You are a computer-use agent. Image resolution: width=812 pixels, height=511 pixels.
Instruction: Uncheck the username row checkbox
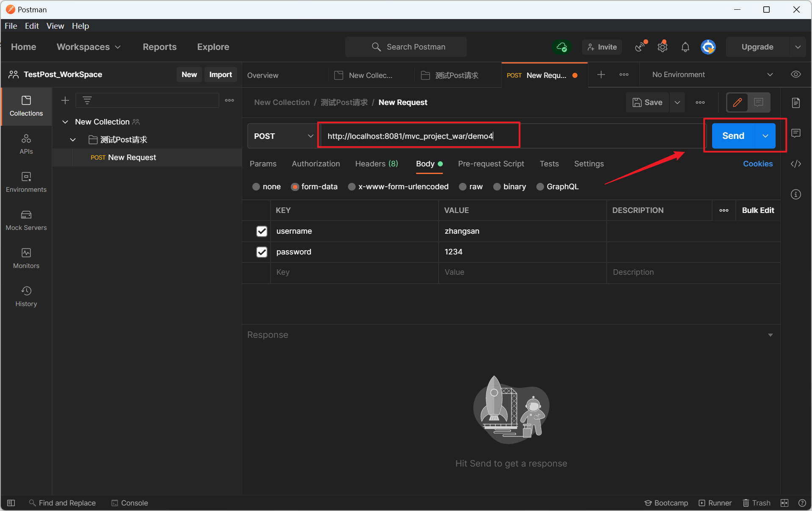click(x=262, y=231)
